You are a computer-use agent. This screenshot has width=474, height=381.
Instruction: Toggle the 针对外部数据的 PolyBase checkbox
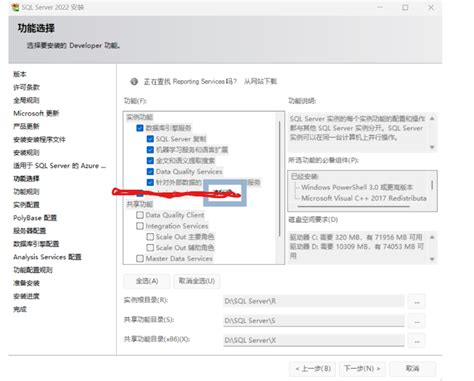[x=150, y=182]
